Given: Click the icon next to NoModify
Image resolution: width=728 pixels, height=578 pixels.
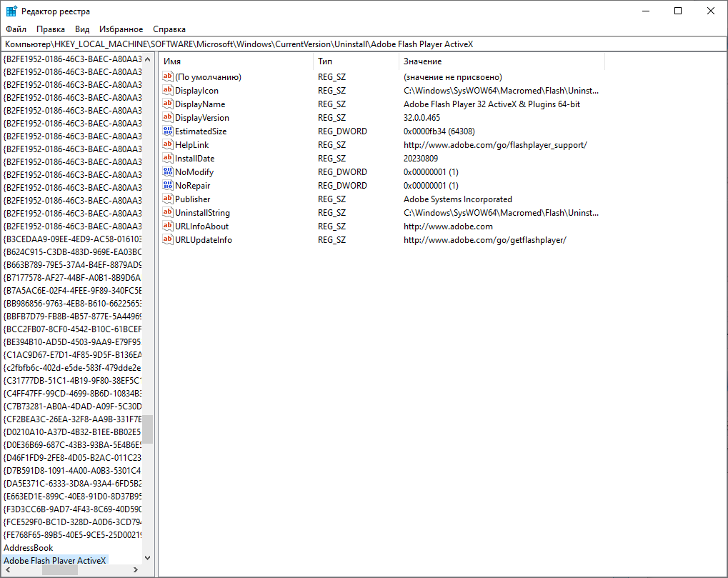Looking at the screenshot, I should tap(168, 172).
